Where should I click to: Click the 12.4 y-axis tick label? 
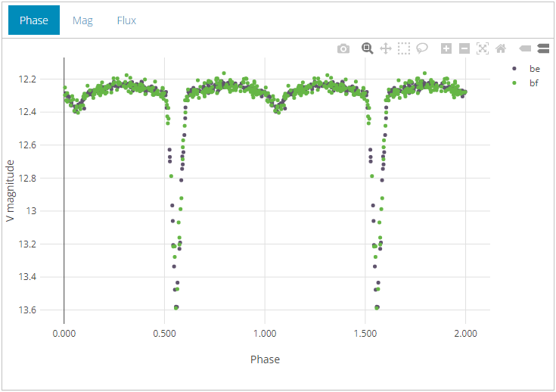[x=28, y=112]
